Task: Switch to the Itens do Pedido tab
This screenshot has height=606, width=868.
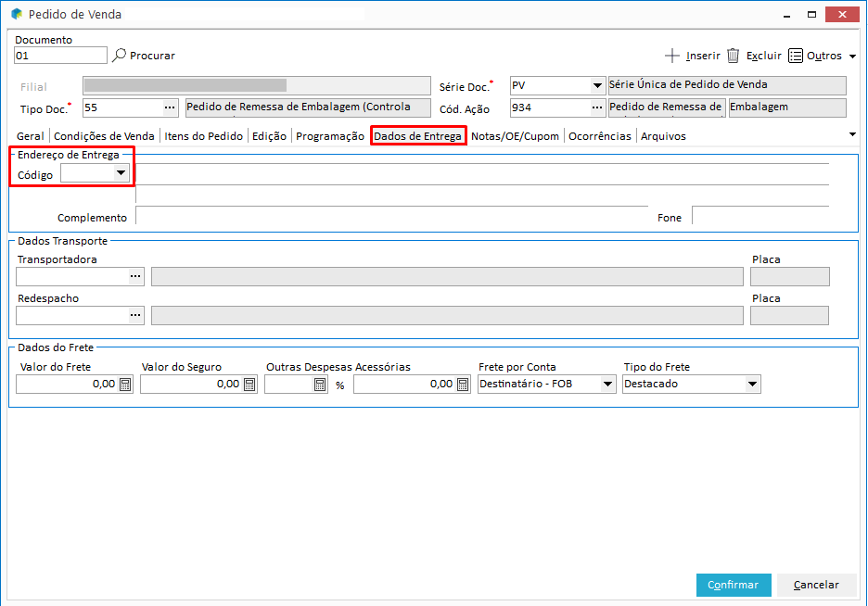Action: 203,136
